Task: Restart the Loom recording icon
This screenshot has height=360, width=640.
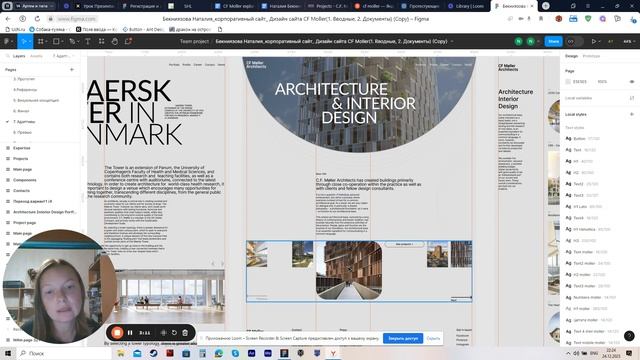Action: pos(174,333)
